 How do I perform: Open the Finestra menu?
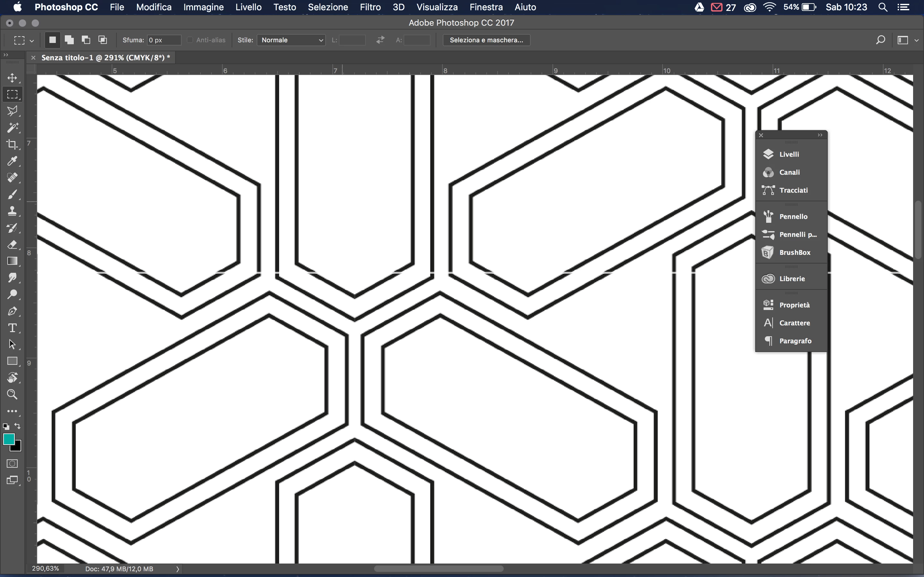point(486,7)
